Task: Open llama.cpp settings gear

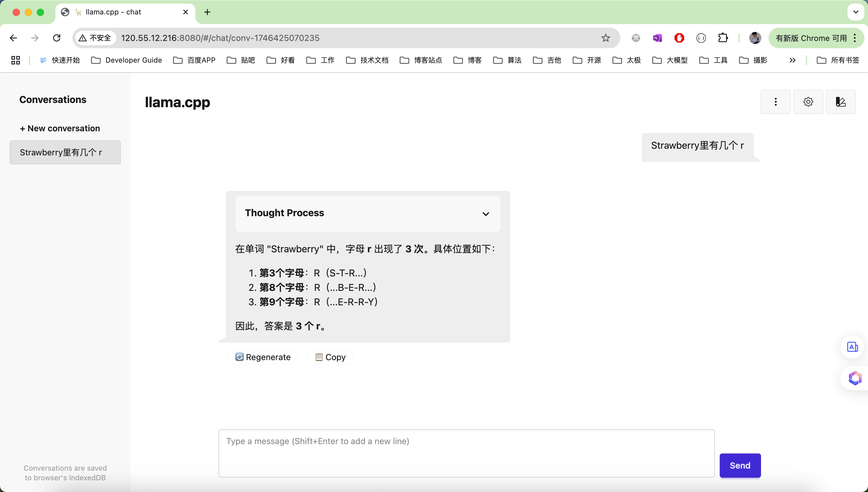Action: click(x=808, y=102)
